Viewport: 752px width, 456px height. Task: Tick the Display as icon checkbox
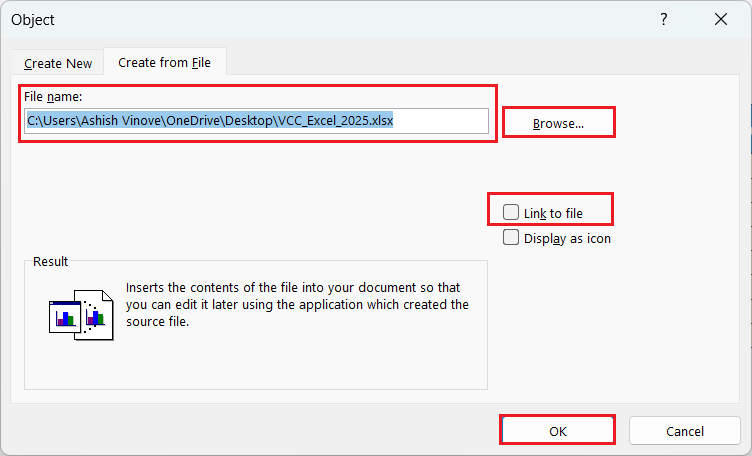click(511, 237)
